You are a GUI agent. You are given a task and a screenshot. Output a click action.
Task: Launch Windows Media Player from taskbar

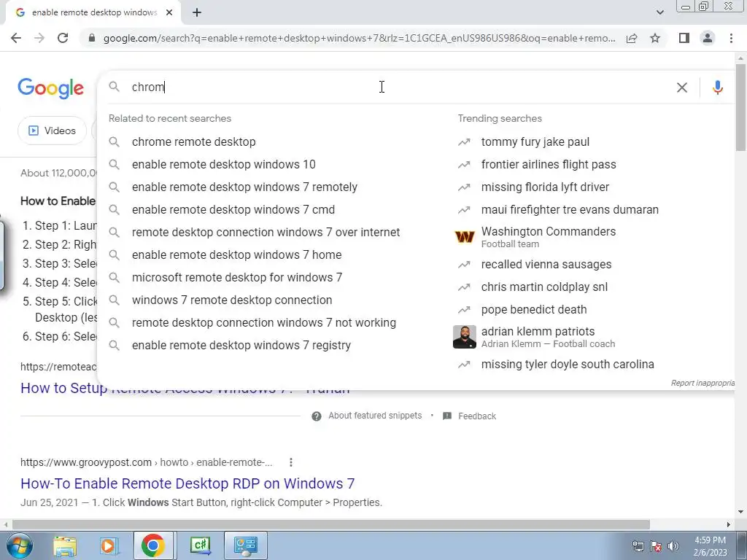tap(108, 545)
